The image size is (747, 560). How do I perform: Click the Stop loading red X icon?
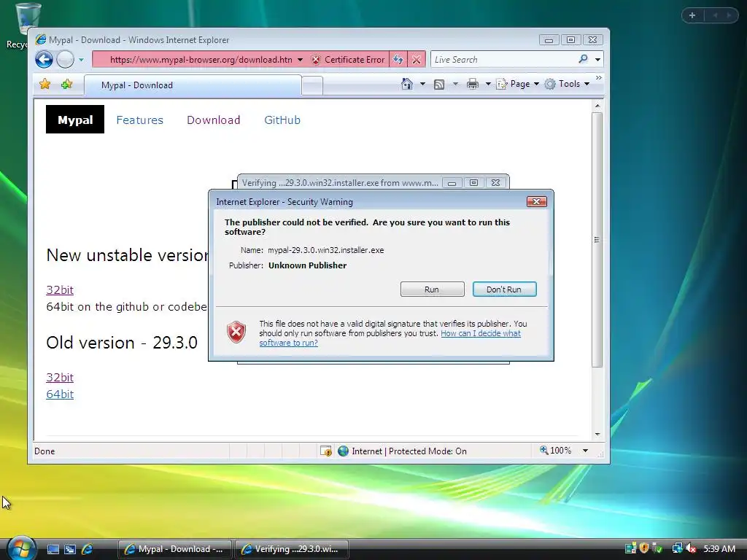(417, 60)
